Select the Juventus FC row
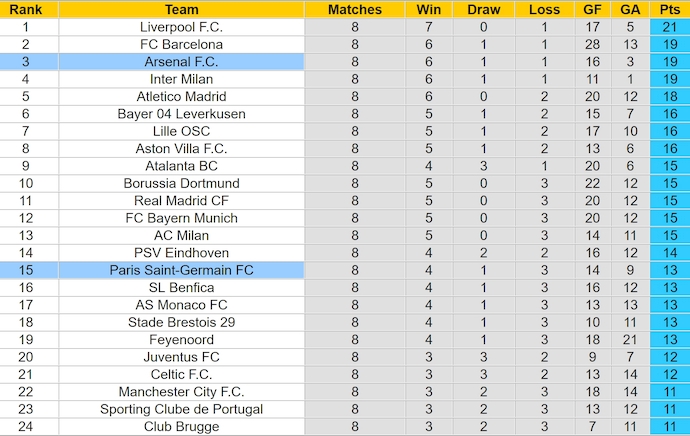Screen dimensions: 690x436 (181, 357)
